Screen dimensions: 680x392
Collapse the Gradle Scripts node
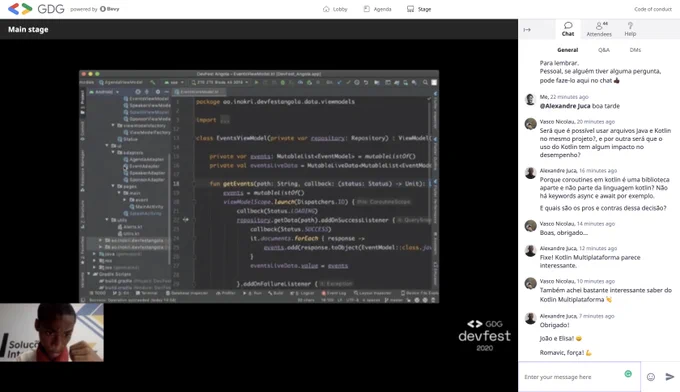[89, 274]
